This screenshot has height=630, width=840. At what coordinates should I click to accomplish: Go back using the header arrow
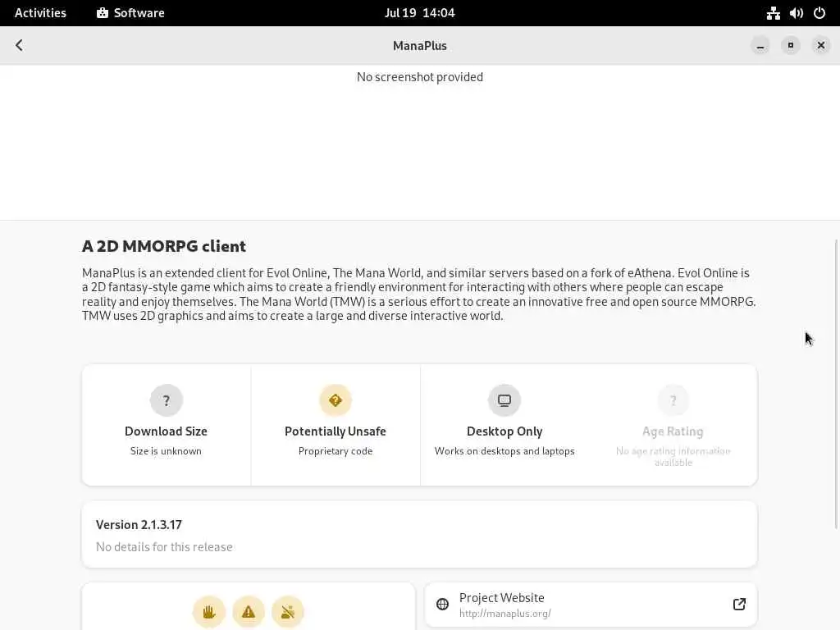[20, 46]
